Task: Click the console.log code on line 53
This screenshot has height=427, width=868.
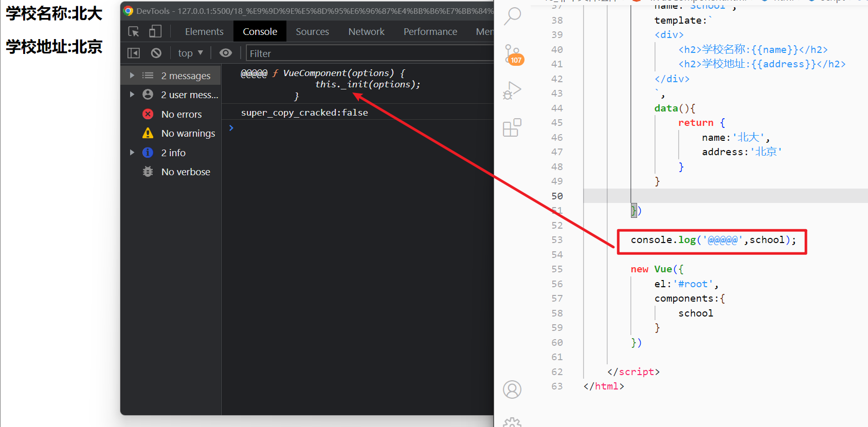Action: coord(713,240)
